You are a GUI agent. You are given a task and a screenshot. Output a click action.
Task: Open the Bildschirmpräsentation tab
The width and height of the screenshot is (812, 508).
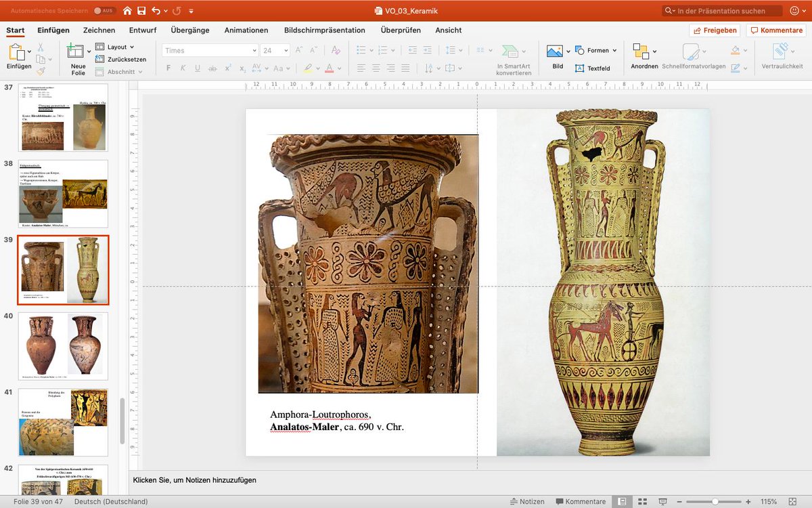coord(325,30)
